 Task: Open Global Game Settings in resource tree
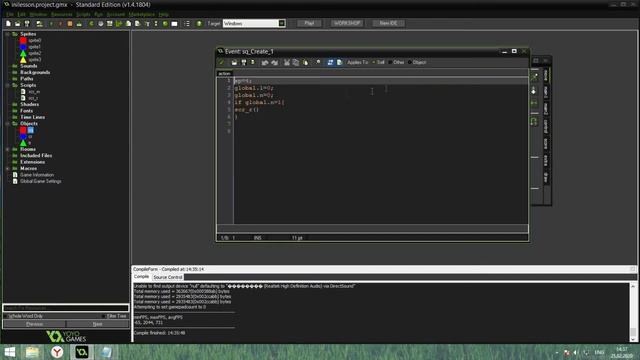point(40,181)
